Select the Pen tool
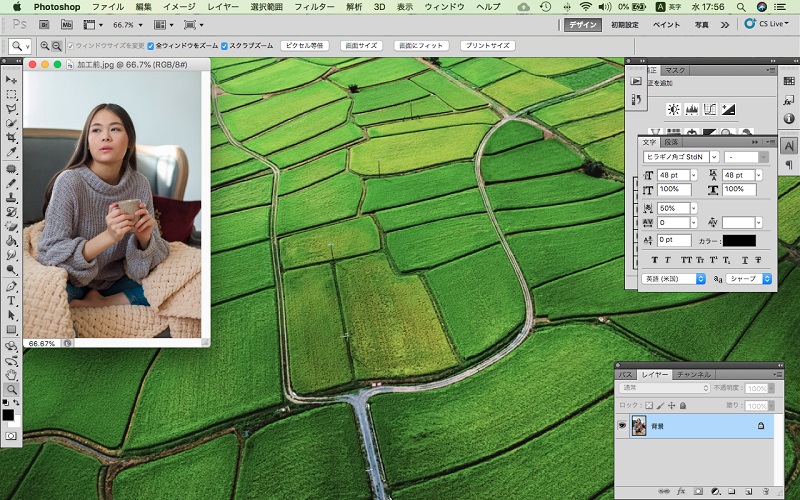This screenshot has height=500, width=800. [11, 286]
